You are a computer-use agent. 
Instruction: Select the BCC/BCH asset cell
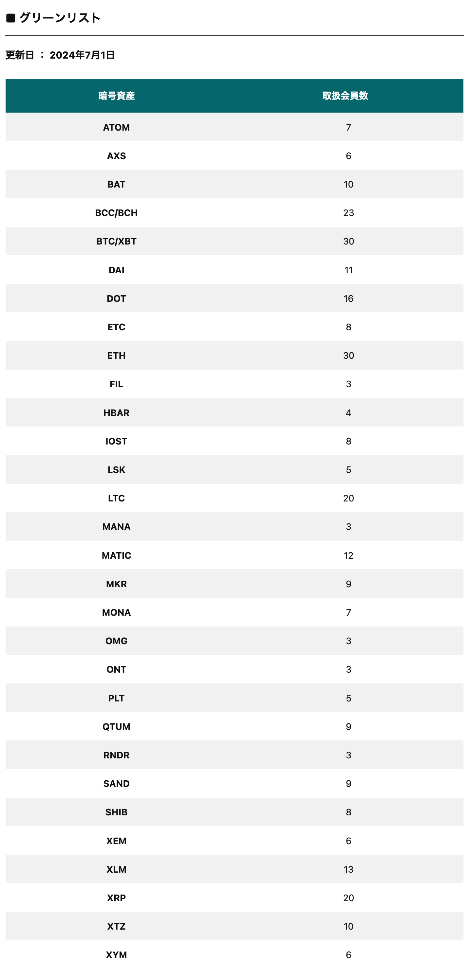pos(117,213)
